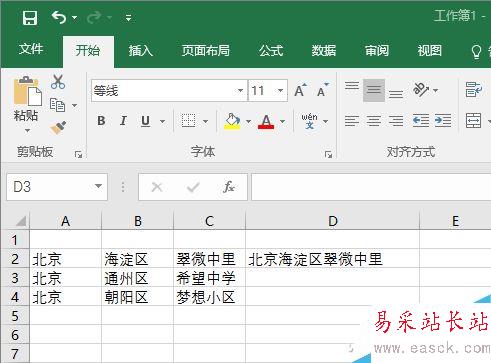The height and width of the screenshot is (363, 491).
Task: Switch to the 开始 tab
Action: pyautogui.click(x=88, y=51)
